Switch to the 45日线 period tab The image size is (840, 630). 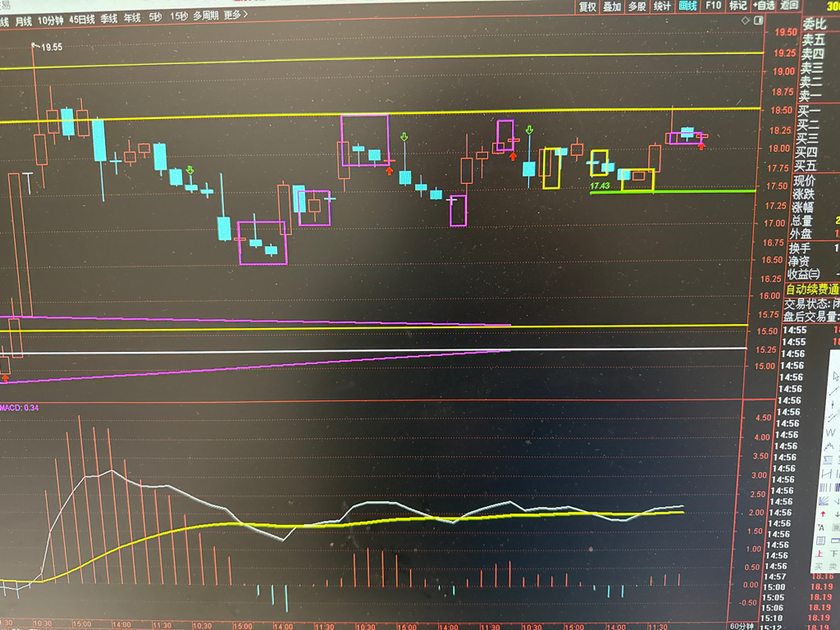(x=82, y=20)
